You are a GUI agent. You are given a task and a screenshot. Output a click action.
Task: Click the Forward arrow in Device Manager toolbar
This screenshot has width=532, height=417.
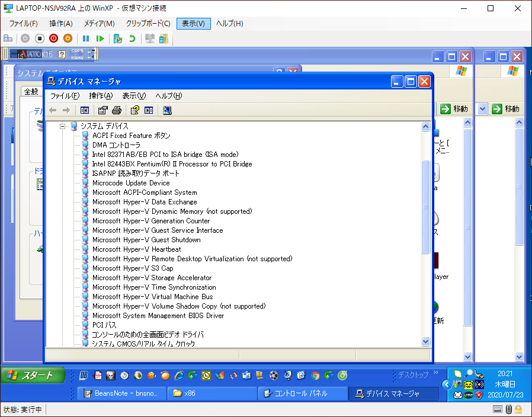coord(66,110)
